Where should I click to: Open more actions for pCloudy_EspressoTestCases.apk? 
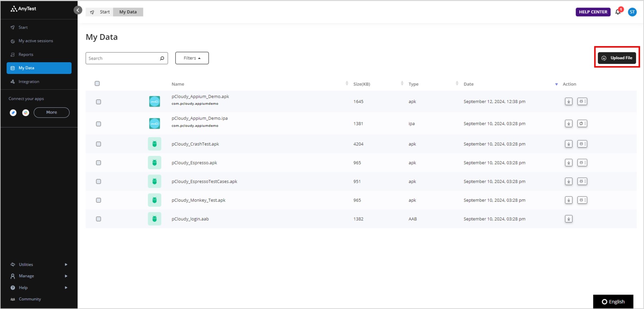coord(582,182)
